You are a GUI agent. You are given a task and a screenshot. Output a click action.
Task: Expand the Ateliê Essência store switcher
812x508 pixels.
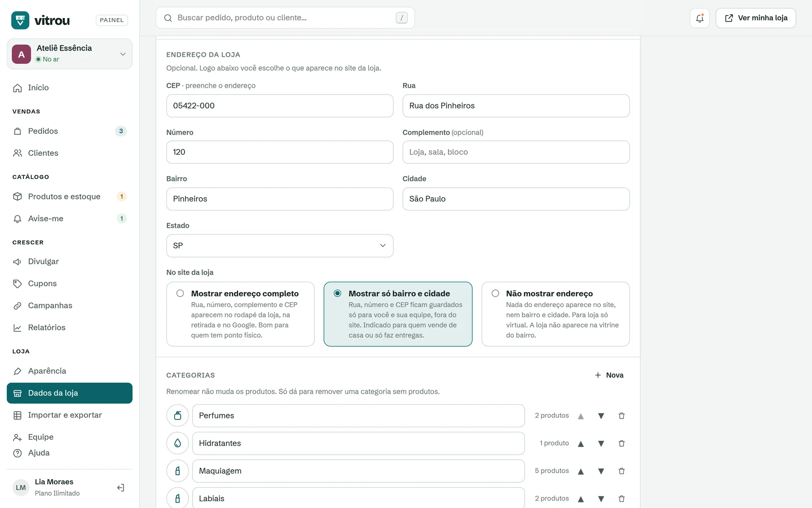69,54
